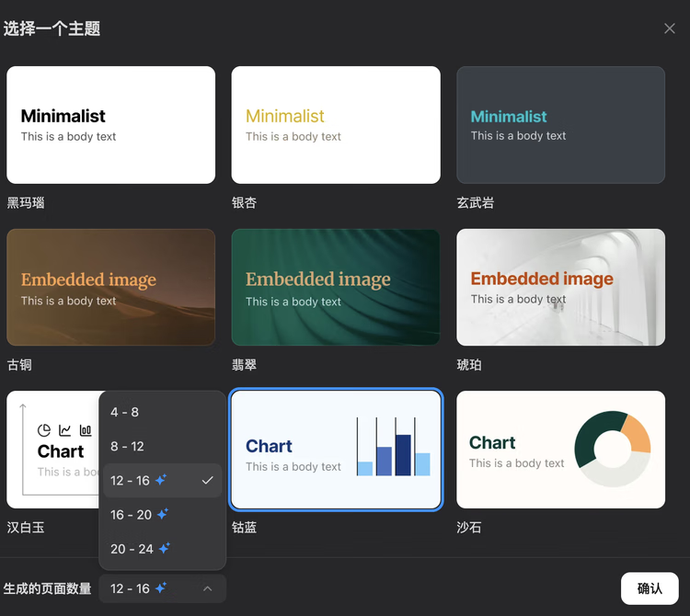Choose the 4 - 8 pages option
Screen dimensions: 690x616
(x=162, y=412)
